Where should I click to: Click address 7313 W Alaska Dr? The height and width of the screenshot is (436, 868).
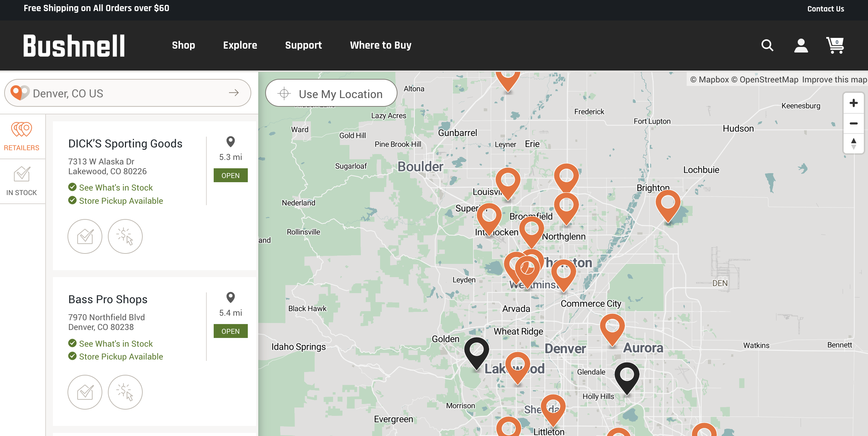101,162
